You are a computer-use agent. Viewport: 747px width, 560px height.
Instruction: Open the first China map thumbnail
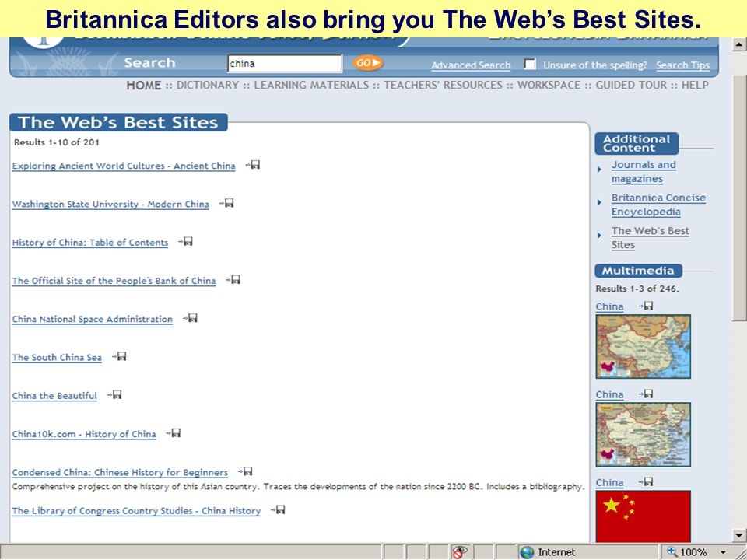pos(644,347)
